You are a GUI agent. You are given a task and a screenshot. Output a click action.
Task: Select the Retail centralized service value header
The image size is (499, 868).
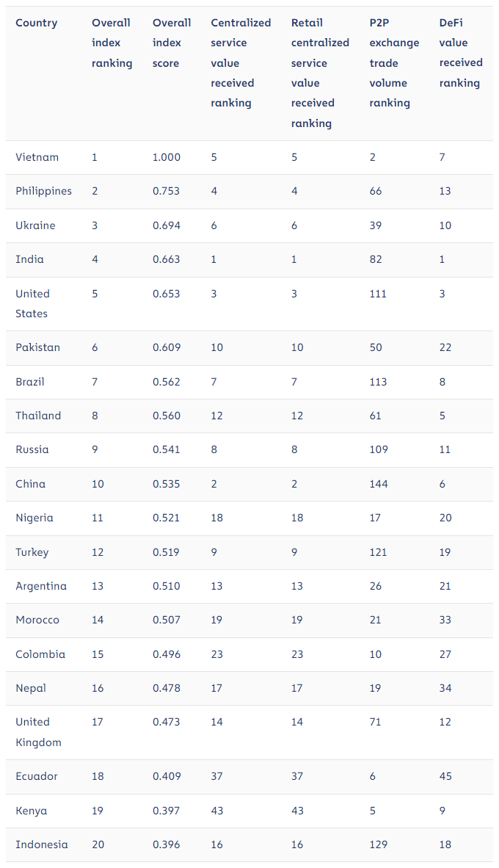pyautogui.click(x=320, y=73)
